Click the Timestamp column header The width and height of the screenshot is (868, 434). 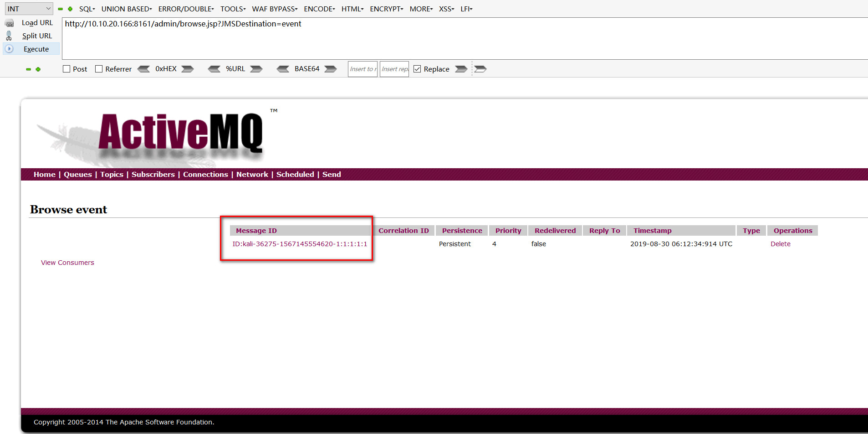point(681,231)
